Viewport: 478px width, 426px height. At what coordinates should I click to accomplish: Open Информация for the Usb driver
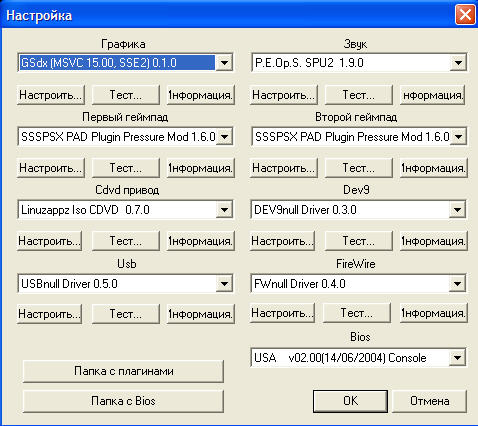(x=201, y=314)
